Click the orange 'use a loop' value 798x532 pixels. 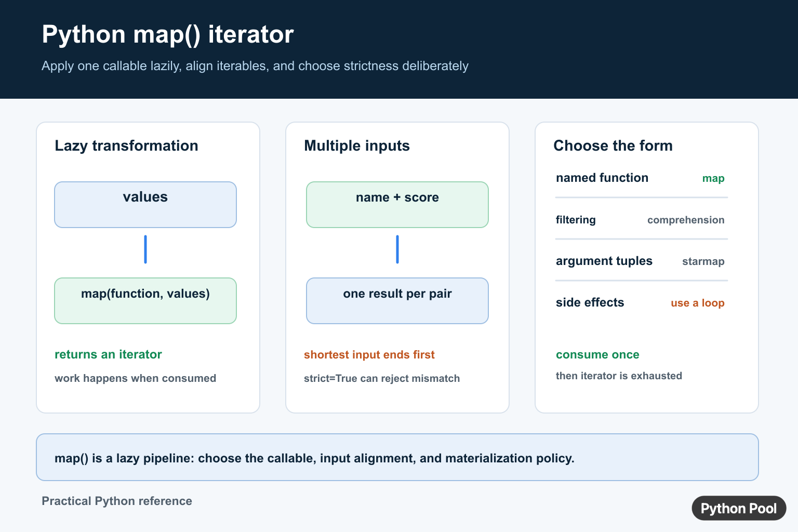pyautogui.click(x=698, y=303)
